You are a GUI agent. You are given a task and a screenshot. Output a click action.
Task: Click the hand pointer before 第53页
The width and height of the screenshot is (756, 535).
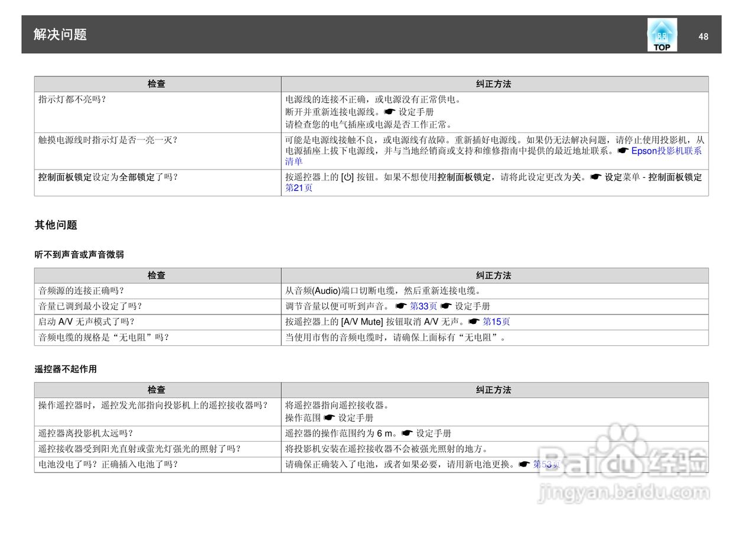pos(524,465)
